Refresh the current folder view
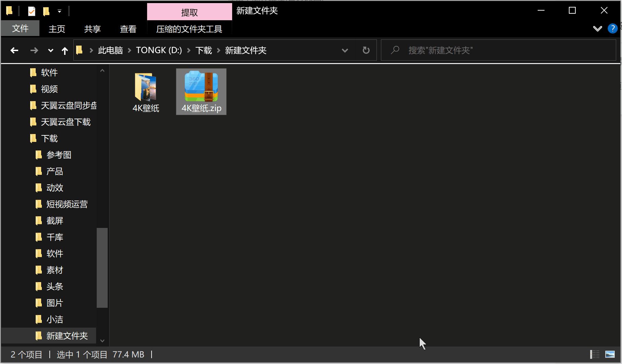622x364 pixels. 366,50
